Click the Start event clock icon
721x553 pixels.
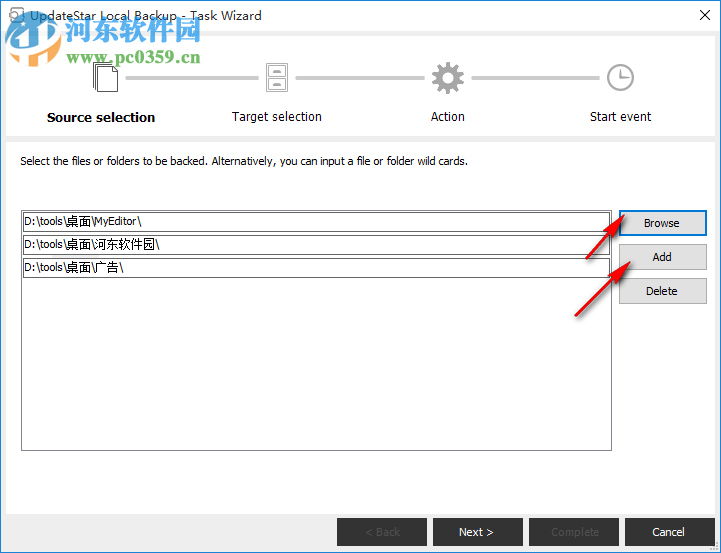coord(620,77)
